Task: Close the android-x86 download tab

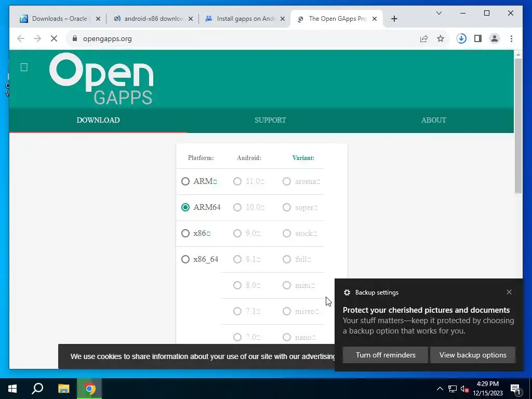Action: (191, 19)
